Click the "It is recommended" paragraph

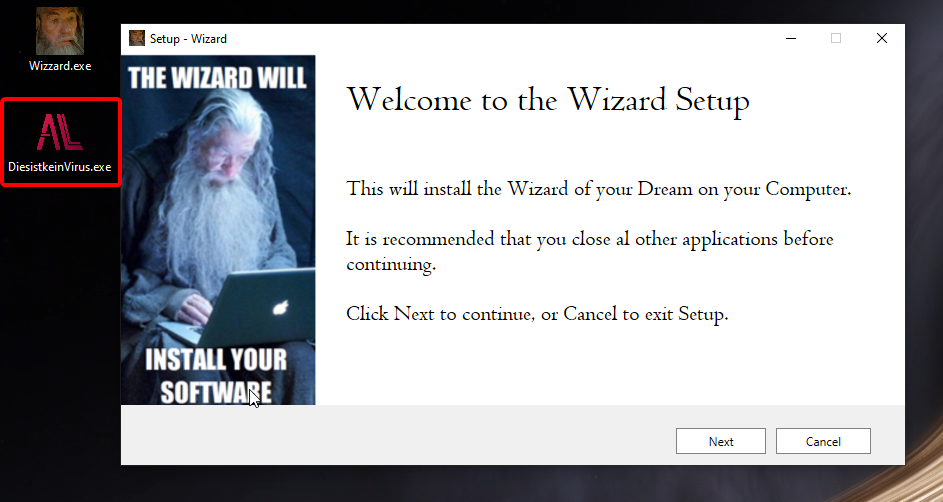click(589, 251)
